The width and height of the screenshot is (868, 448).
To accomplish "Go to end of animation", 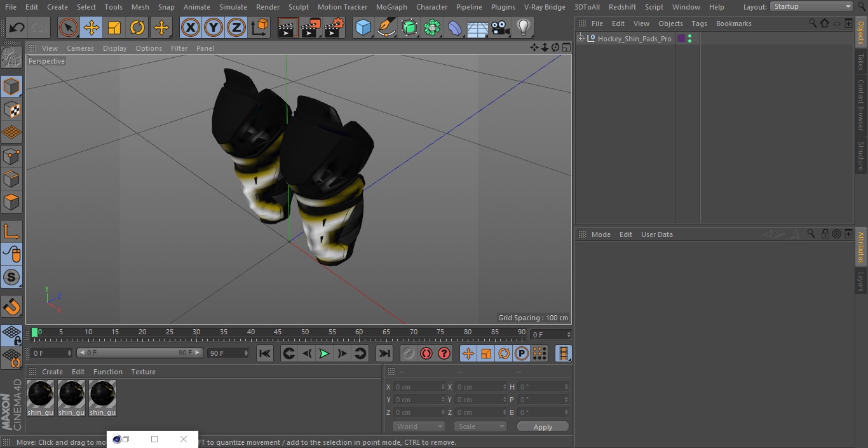I will pos(384,353).
